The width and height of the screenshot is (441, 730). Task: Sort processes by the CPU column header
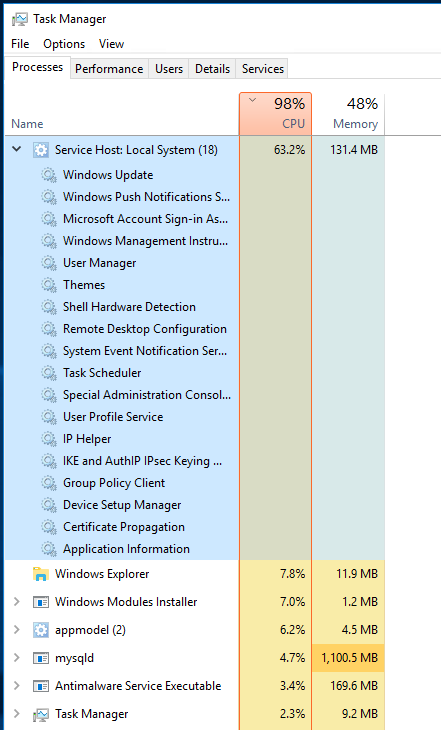coord(275,114)
